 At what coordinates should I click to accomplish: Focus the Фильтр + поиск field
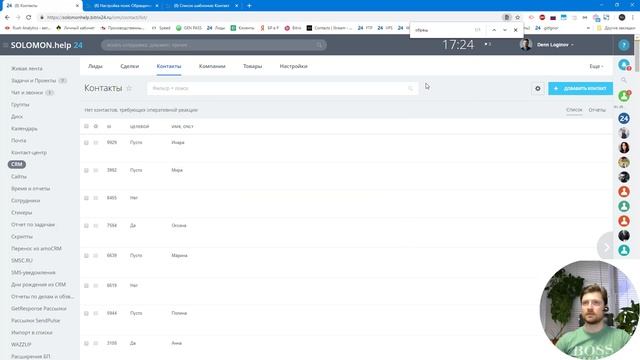click(x=282, y=88)
